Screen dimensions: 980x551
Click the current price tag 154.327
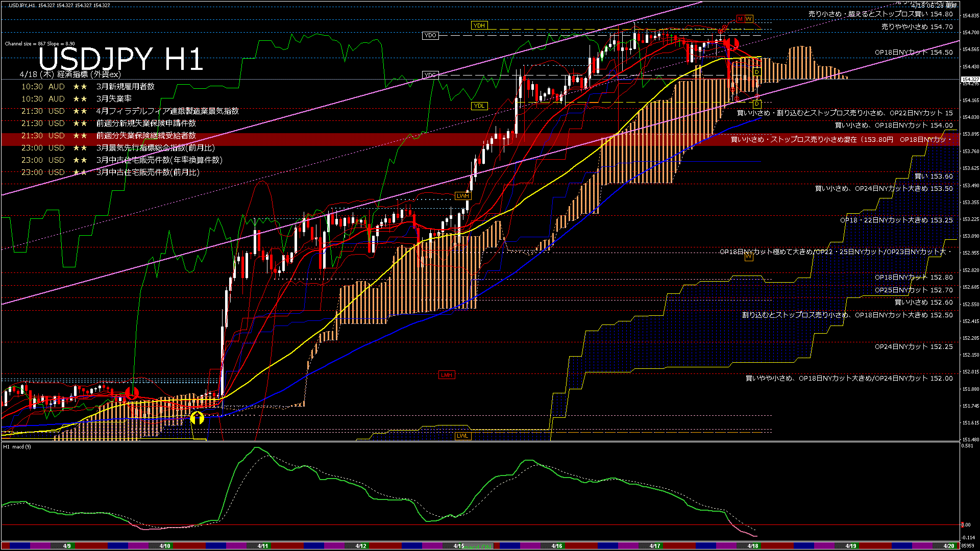point(970,80)
